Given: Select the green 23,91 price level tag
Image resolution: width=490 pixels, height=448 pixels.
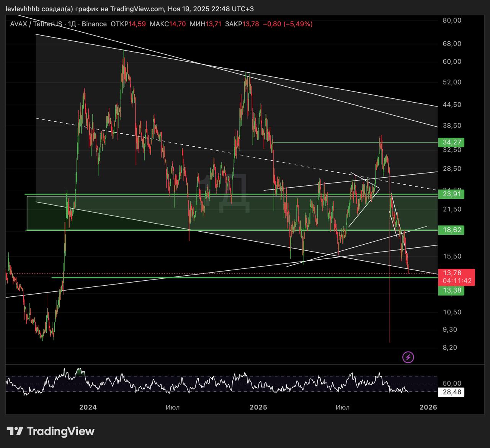Looking at the screenshot, I should click(451, 194).
